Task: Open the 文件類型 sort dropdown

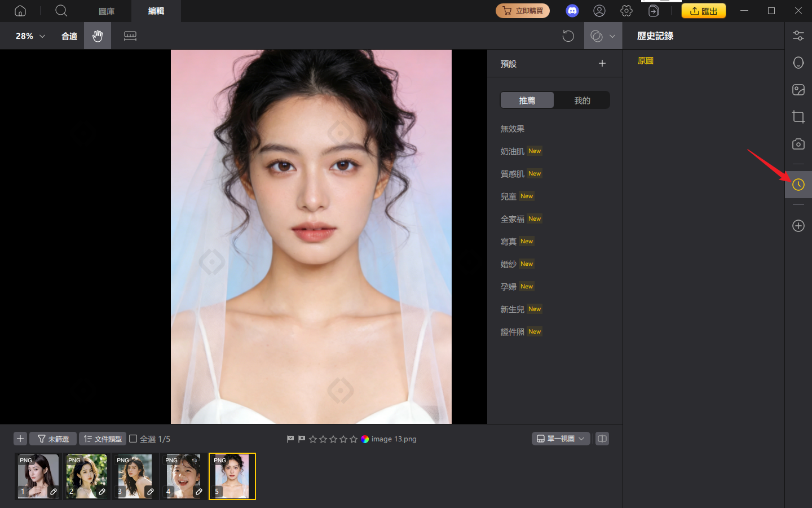Action: (x=103, y=439)
